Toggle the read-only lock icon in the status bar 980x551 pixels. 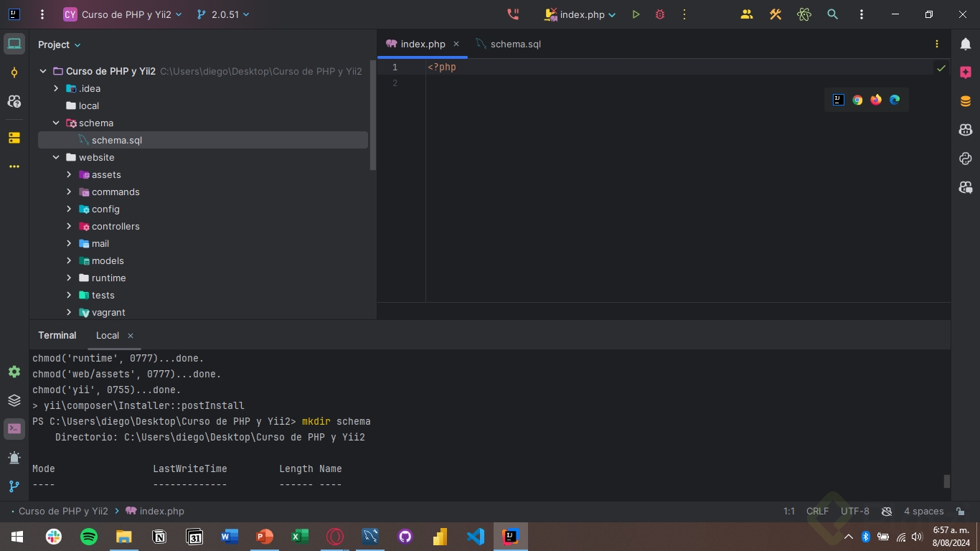coord(960,512)
